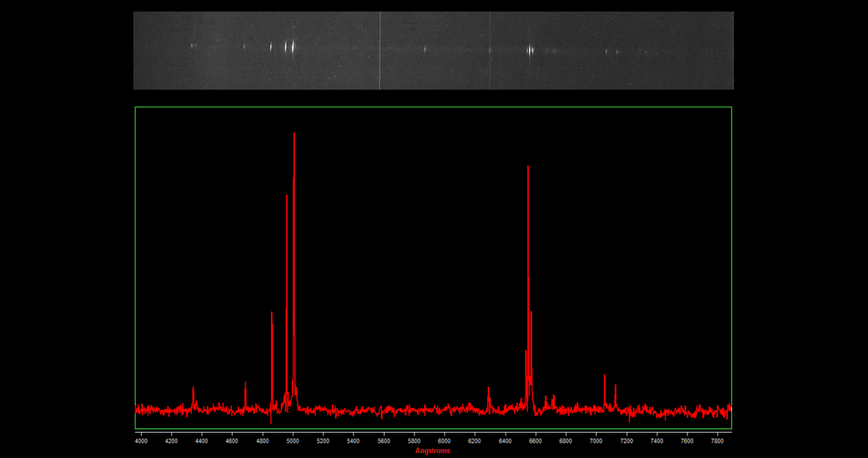
Task: Click the tallest emission peak near 5000 Angstroms
Action: click(294, 137)
